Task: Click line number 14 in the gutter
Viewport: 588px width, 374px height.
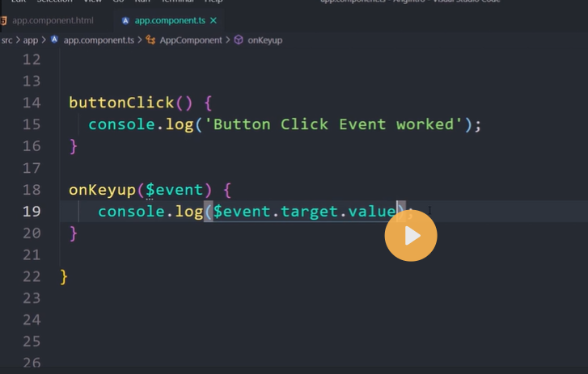Action: click(32, 103)
